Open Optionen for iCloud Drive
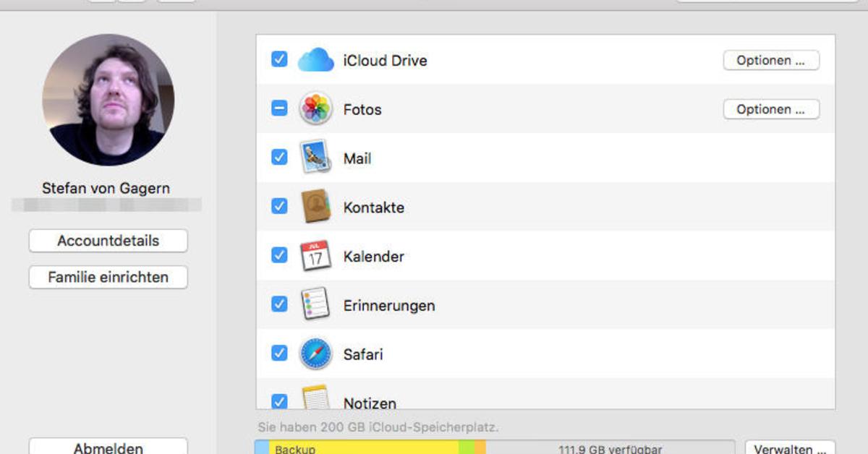Image resolution: width=868 pixels, height=454 pixels. pos(771,61)
